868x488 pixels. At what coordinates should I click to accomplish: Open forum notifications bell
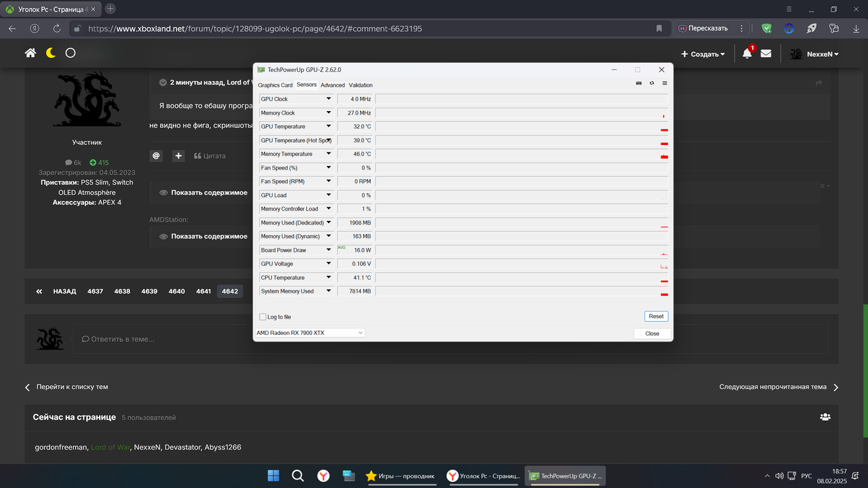[x=747, y=54]
